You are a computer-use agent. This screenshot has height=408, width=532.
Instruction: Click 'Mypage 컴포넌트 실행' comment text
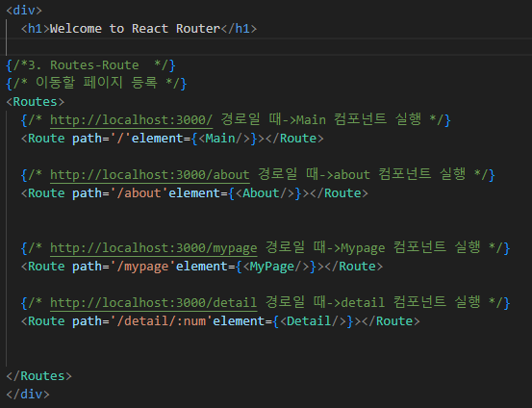pyautogui.click(x=411, y=248)
